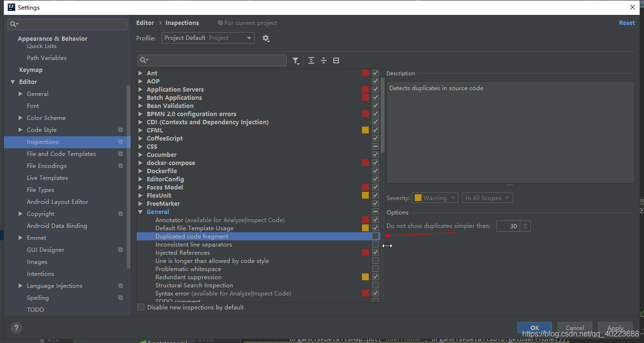Click the Apply button
Viewport: 644px width, 343px height.
(615, 328)
